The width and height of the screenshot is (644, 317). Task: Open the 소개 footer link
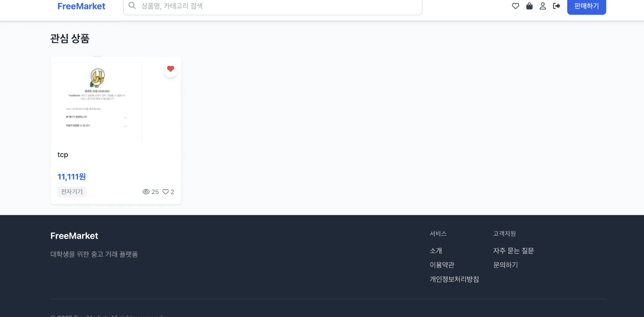click(x=436, y=251)
